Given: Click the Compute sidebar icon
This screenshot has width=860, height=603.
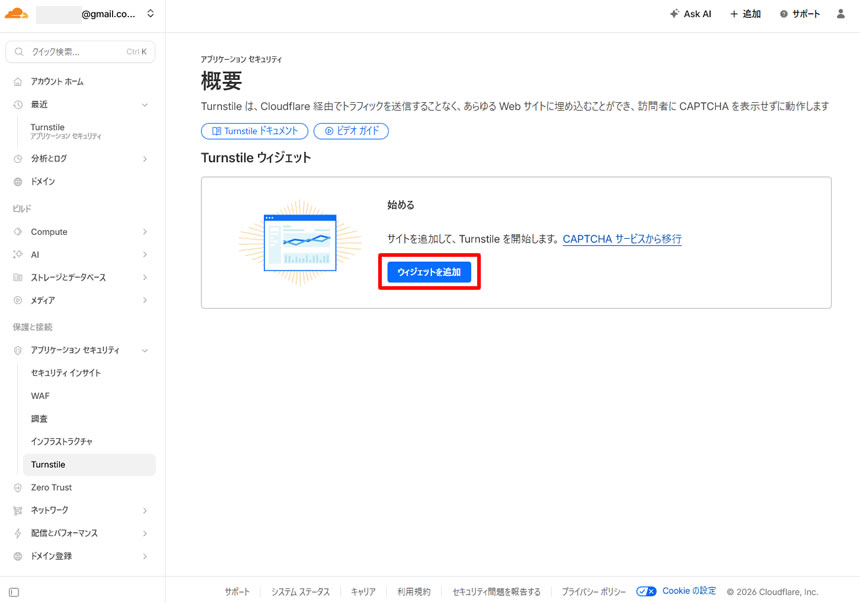Looking at the screenshot, I should 18,231.
